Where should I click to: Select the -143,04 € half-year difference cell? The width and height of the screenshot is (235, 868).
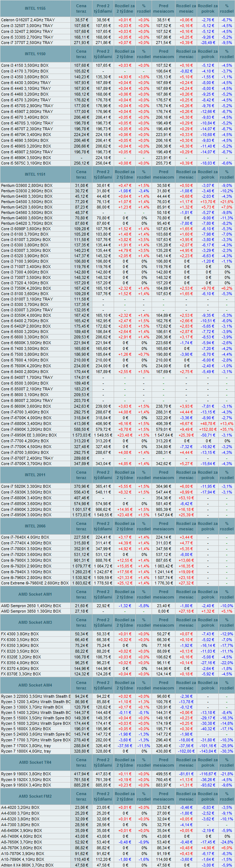point(208,751)
